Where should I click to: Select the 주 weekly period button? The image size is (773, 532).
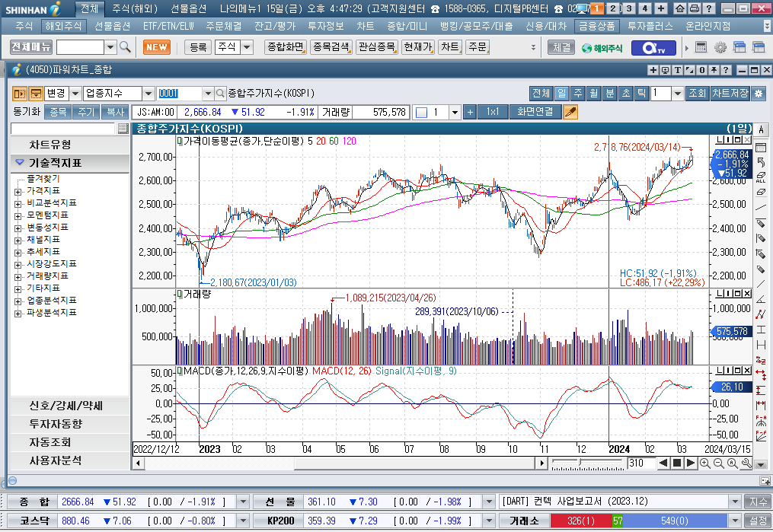(x=578, y=93)
